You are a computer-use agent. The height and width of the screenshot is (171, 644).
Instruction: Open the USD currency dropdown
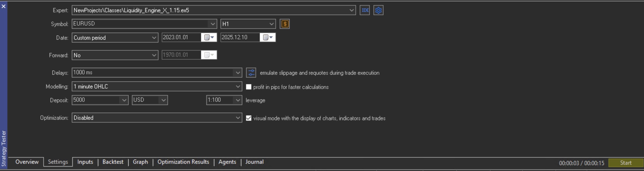(x=163, y=100)
